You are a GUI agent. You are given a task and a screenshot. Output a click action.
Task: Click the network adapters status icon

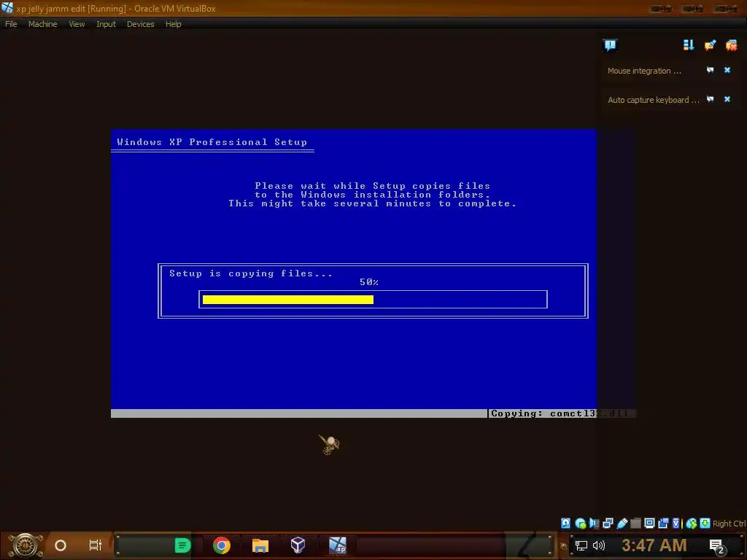pyautogui.click(x=608, y=524)
